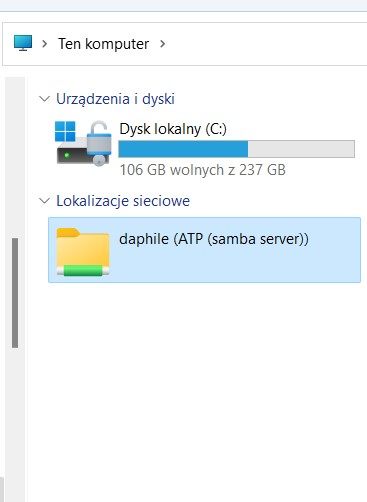Open the chevron dropdown before Ten komputer
Image resolution: width=367 pixels, height=502 pixels.
tap(44, 44)
